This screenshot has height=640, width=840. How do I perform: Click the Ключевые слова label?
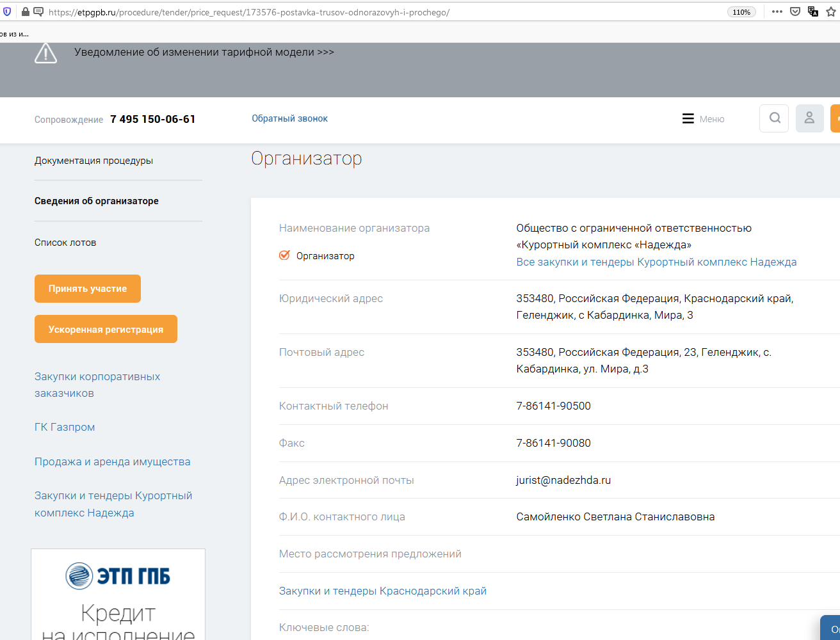[324, 627]
